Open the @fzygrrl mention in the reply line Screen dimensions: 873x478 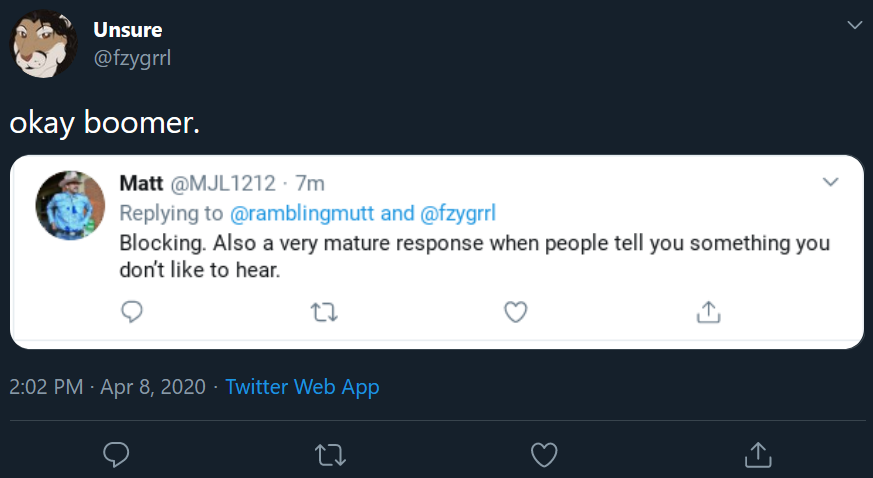coord(458,213)
